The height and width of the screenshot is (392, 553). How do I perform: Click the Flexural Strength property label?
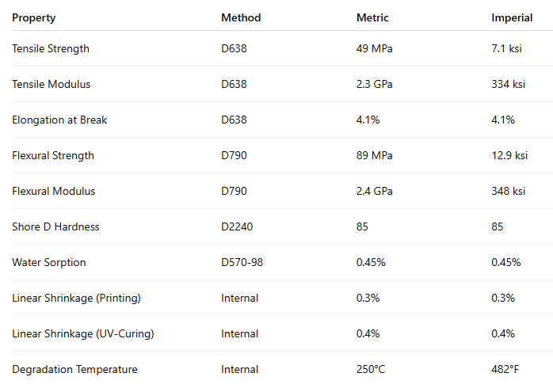53,155
